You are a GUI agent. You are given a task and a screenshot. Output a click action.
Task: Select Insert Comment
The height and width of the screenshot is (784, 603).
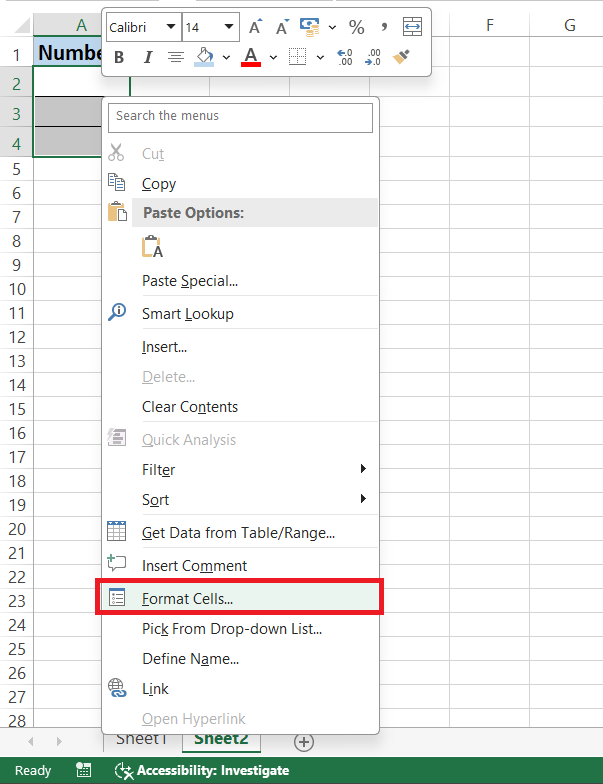pos(240,566)
